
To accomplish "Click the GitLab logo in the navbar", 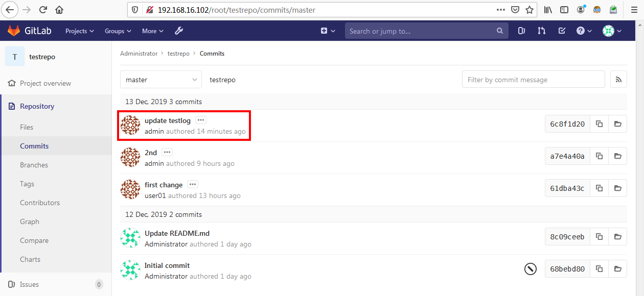I will coord(29,31).
